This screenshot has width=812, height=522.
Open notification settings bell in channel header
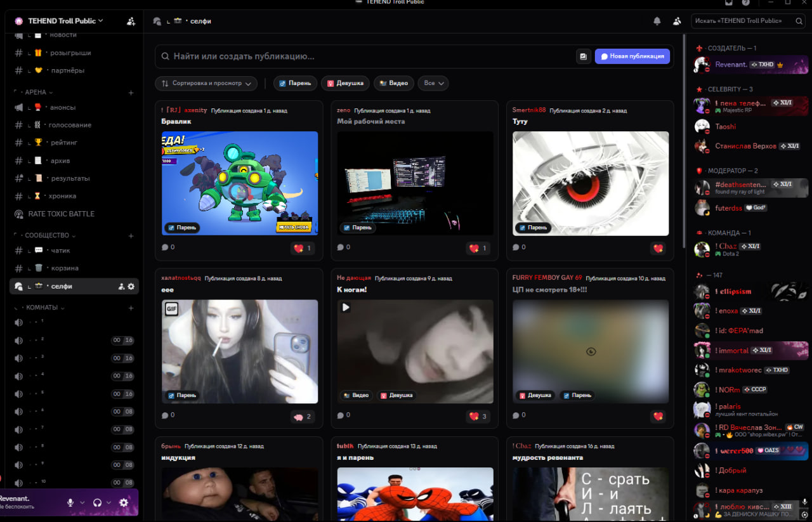657,21
